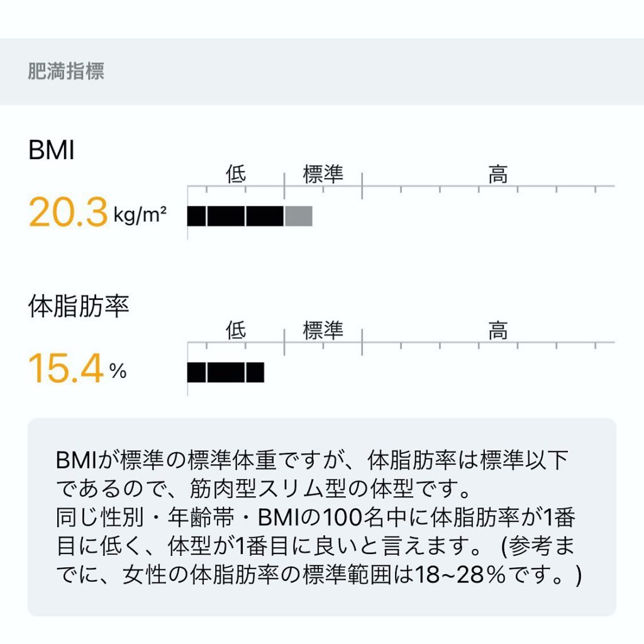Tap 標準 on the BMI scale
Image resolution: width=644 pixels, height=644 pixels.
point(323,174)
